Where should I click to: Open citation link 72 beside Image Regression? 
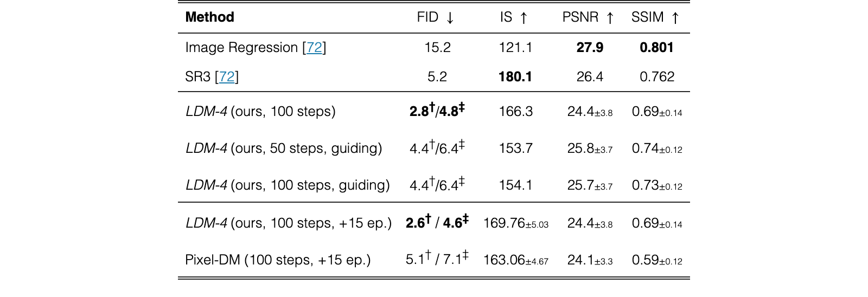click(x=314, y=48)
